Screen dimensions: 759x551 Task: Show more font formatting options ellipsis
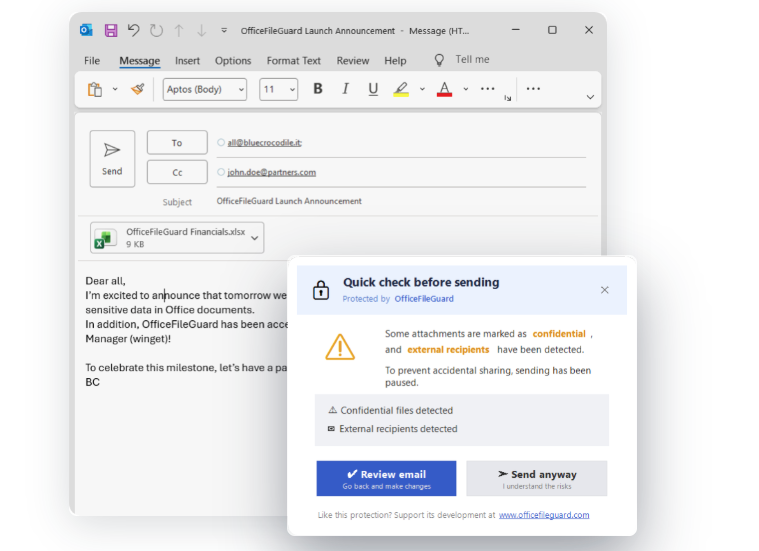pos(487,89)
